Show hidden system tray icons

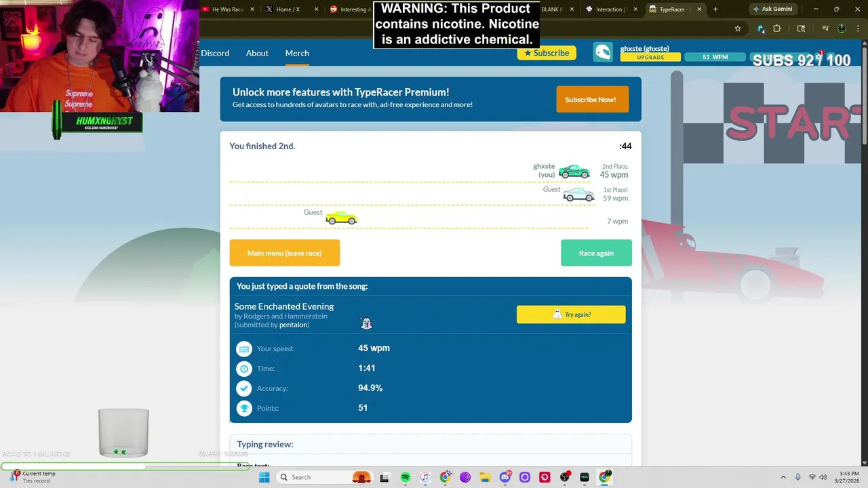tap(783, 477)
